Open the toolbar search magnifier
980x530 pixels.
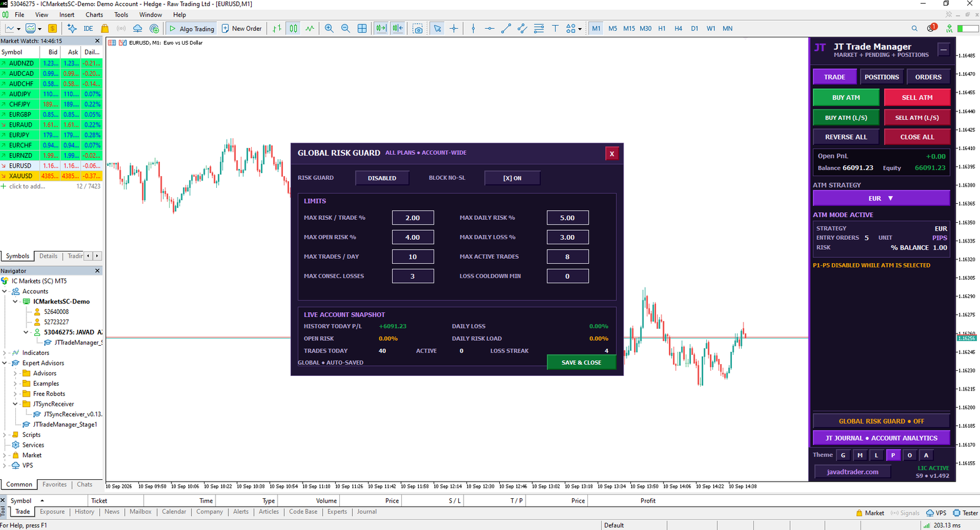point(914,28)
